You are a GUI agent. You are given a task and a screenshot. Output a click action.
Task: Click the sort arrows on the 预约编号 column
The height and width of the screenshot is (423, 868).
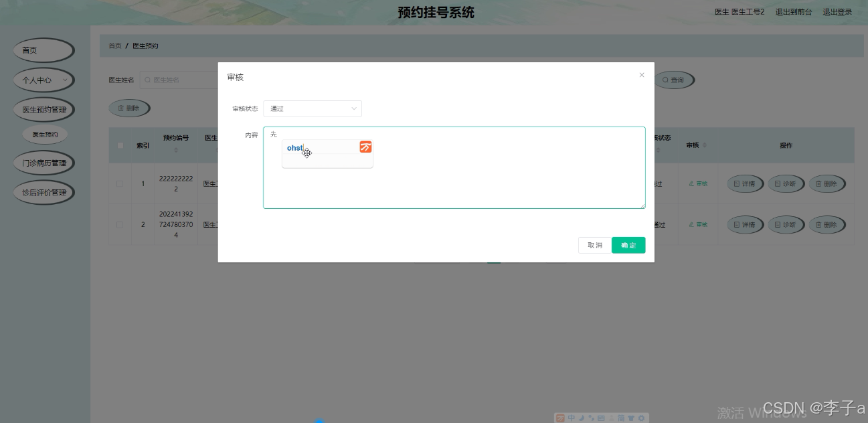(x=175, y=150)
